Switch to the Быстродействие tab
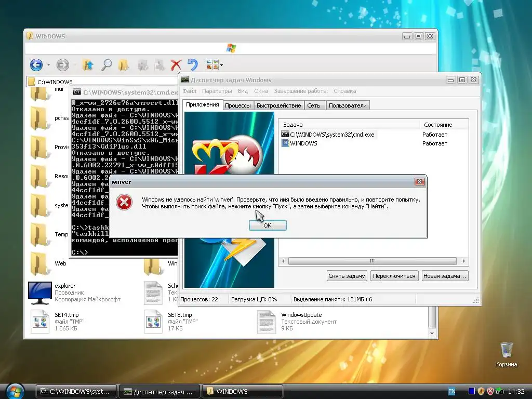 (278, 105)
